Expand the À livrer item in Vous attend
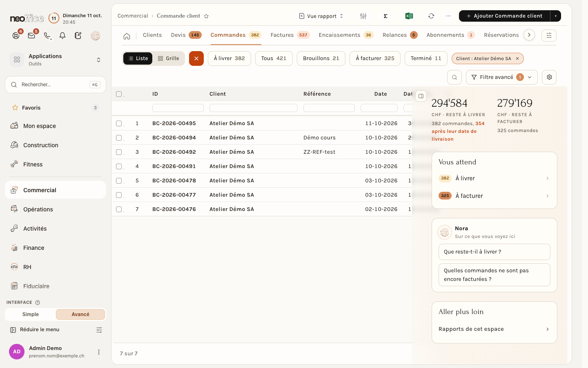The width and height of the screenshot is (588, 368). [494, 178]
